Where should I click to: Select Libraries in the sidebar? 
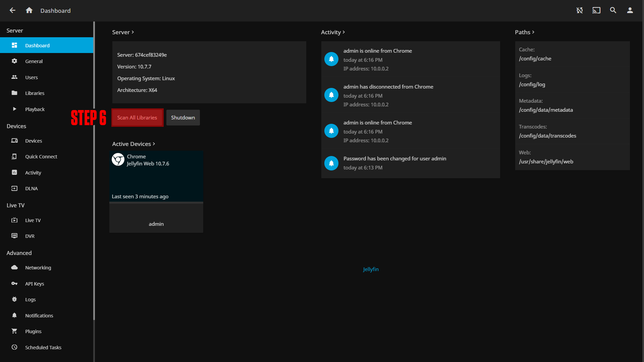tap(47, 93)
